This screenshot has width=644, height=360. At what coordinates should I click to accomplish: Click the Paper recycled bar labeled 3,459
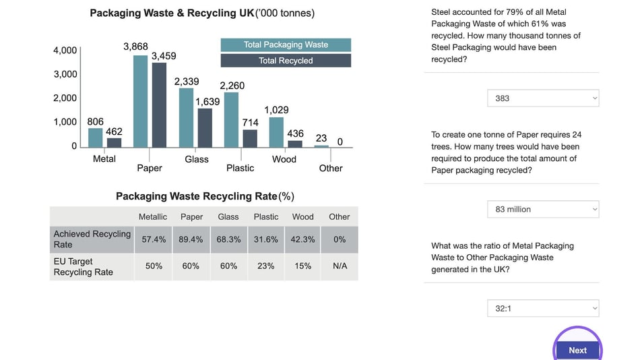(160, 104)
